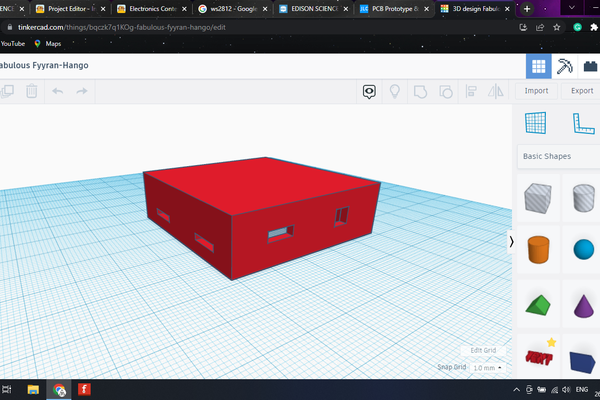Image resolution: width=600 pixels, height=400 pixels.
Task: Pick the green Roof shape
Action: [x=538, y=305]
